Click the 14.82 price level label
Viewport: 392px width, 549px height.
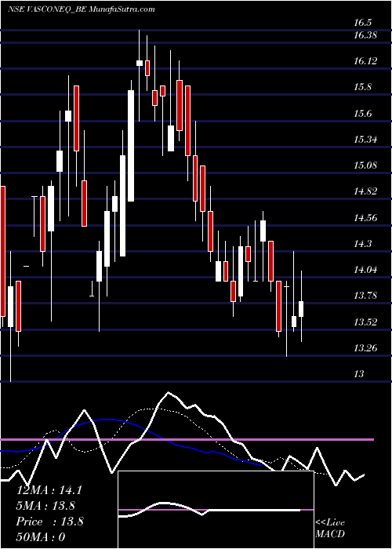click(365, 191)
